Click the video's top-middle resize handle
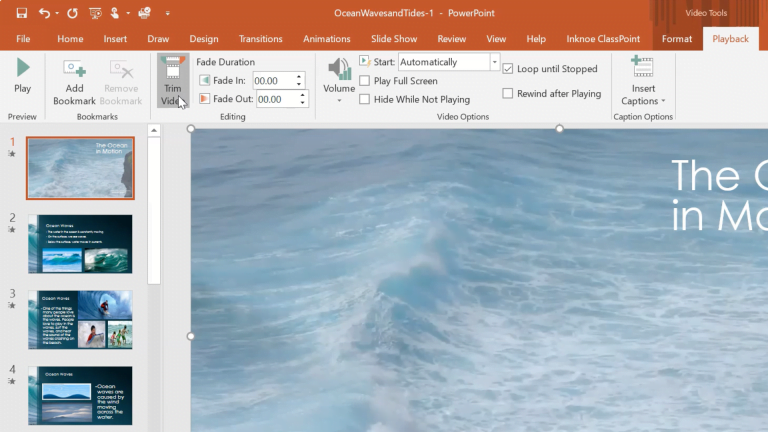The height and width of the screenshot is (432, 768). (x=559, y=129)
